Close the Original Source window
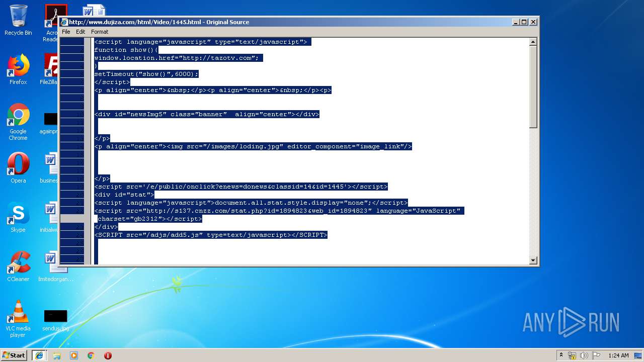Screen dimensions: 644x362 tap(533, 22)
